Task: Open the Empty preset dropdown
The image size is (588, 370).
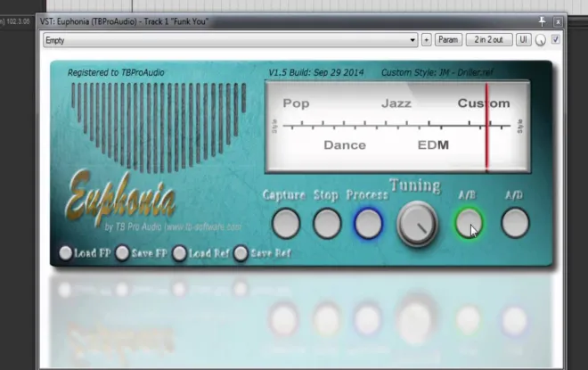Action: [231, 40]
